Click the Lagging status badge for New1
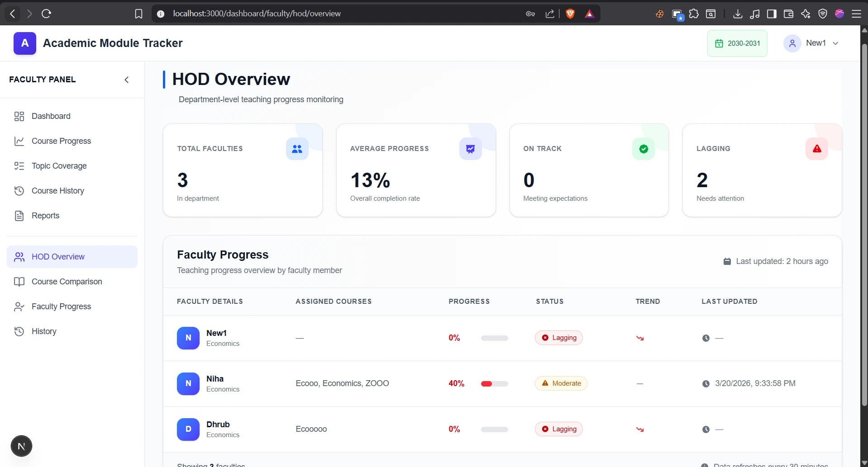 559,338
